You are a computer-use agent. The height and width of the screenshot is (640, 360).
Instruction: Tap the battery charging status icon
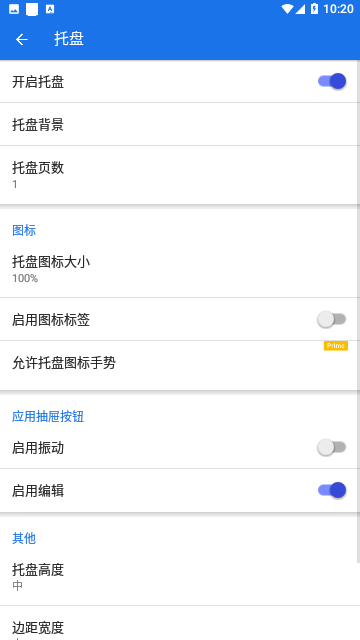coord(314,9)
